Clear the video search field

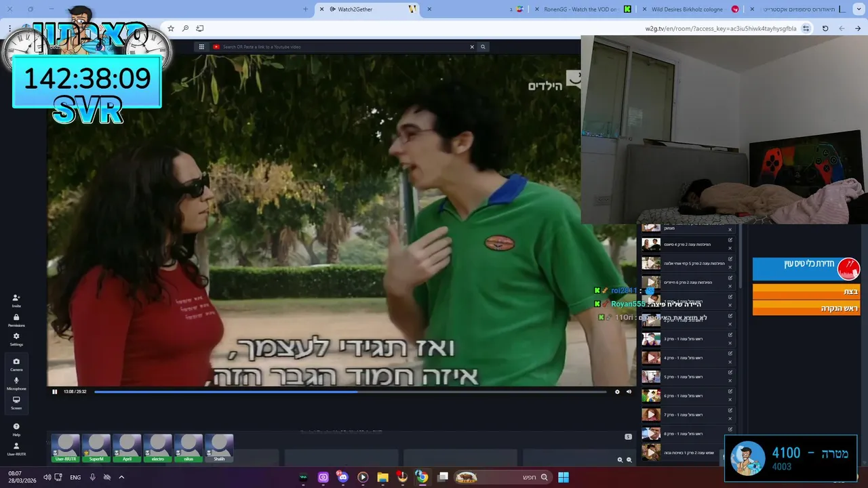(472, 47)
